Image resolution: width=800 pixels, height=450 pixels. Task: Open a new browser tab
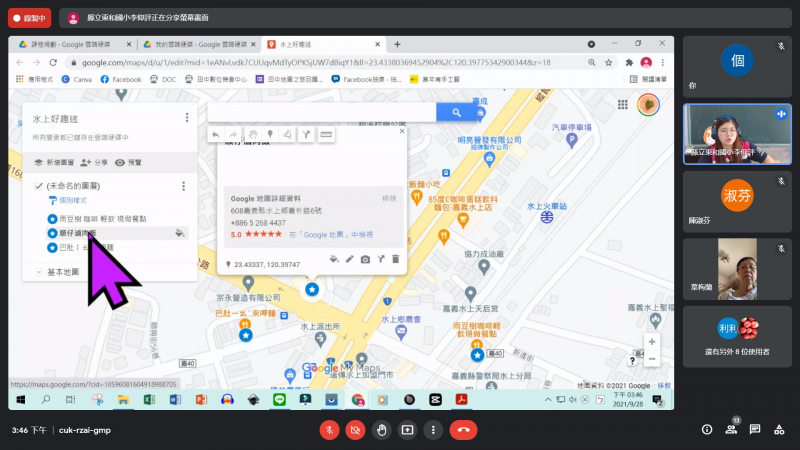pos(397,44)
